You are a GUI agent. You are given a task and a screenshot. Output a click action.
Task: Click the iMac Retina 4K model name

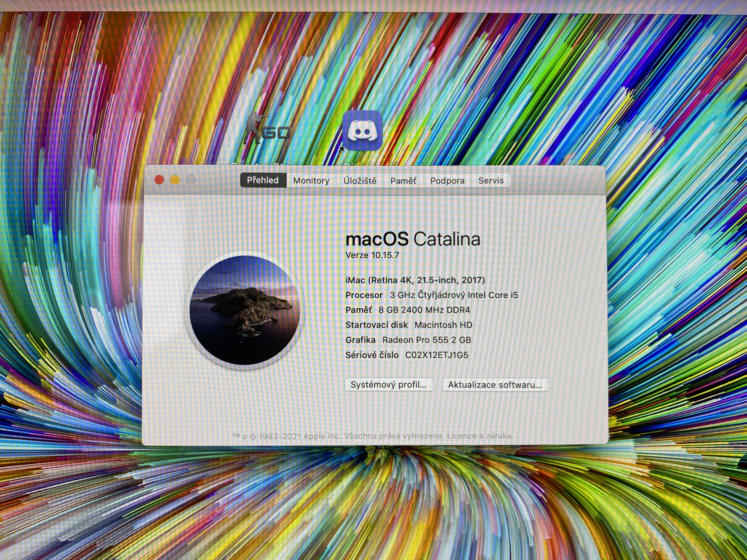415,280
